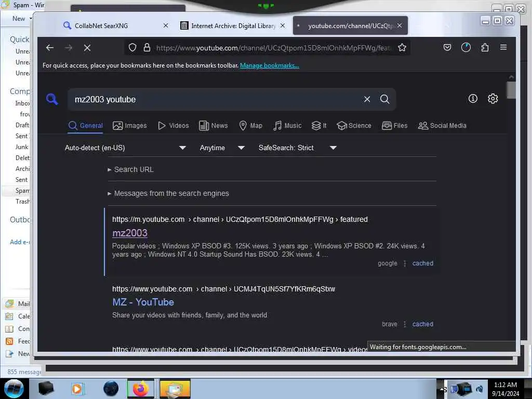Open options dots next to brave engine label
This screenshot has width=532, height=399.
click(x=404, y=324)
